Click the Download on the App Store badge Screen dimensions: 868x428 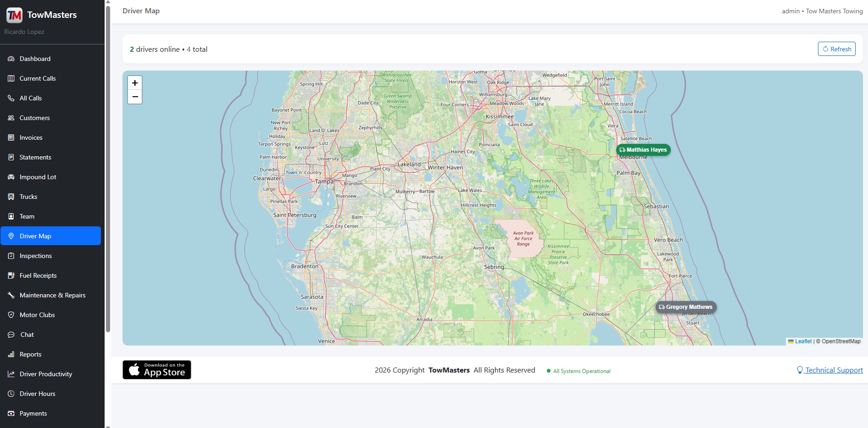click(157, 370)
